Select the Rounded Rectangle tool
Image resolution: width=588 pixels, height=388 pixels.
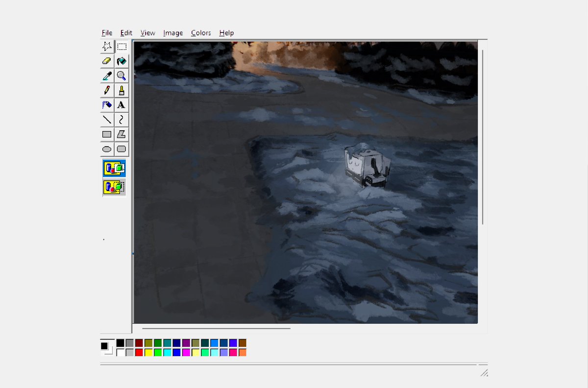(122, 149)
